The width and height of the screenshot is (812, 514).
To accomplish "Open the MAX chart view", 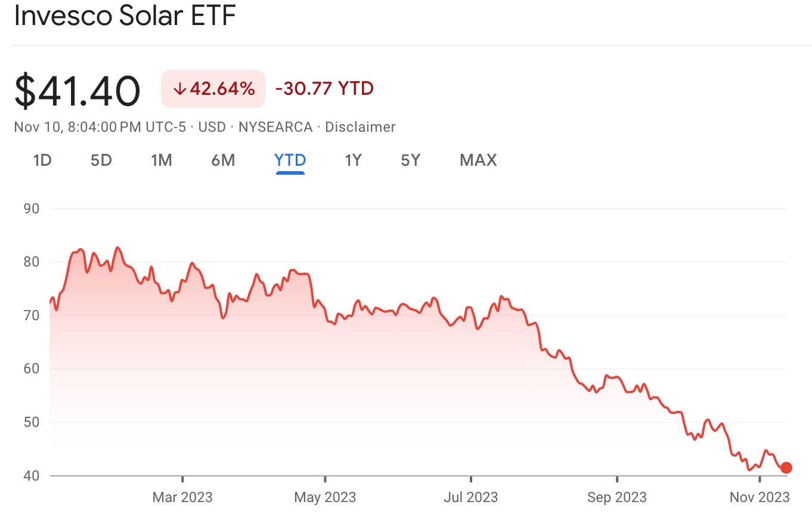I will pos(477,160).
